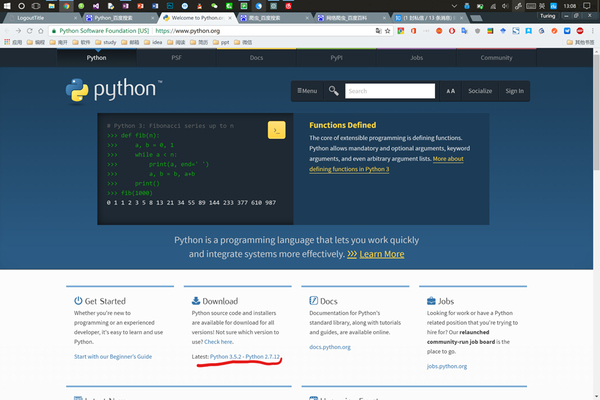Reload the python.org page
Viewport: 600px width, 400px height.
[29, 31]
